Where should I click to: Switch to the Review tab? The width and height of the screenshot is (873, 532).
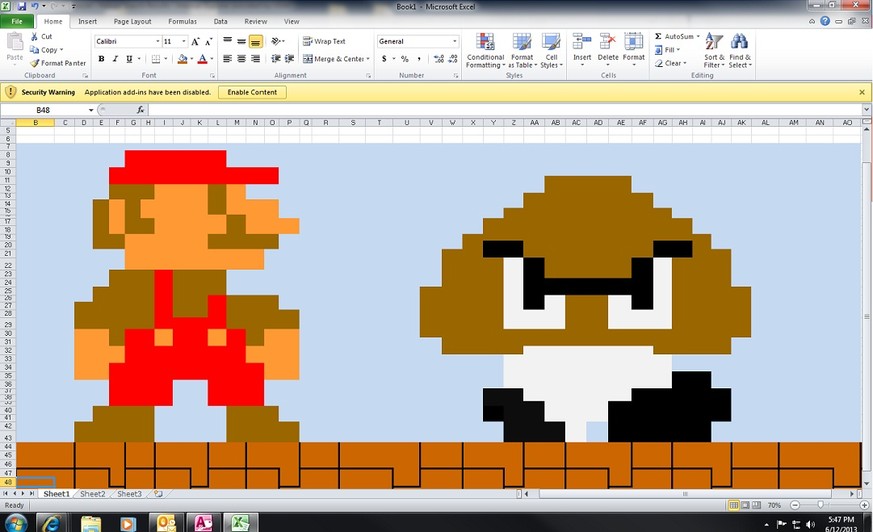256,22
